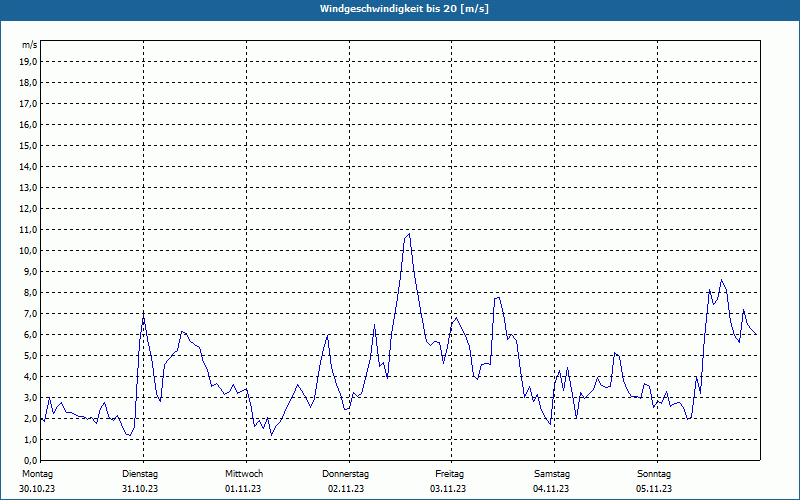
Task: Click the date label 31.10.23
Action: 140,489
